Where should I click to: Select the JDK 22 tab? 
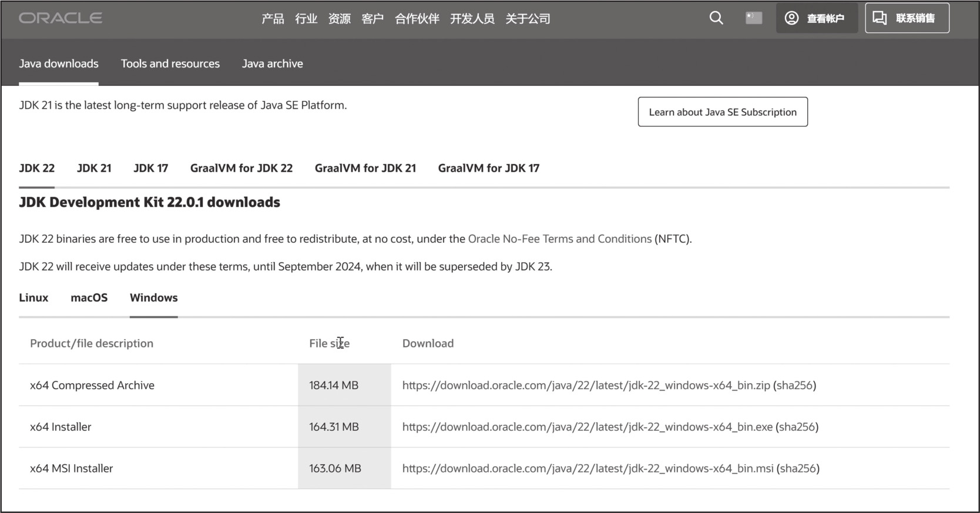pyautogui.click(x=36, y=168)
